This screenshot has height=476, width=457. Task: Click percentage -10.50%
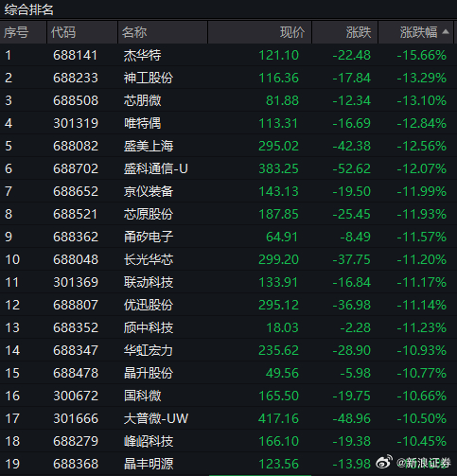pyautogui.click(x=422, y=418)
